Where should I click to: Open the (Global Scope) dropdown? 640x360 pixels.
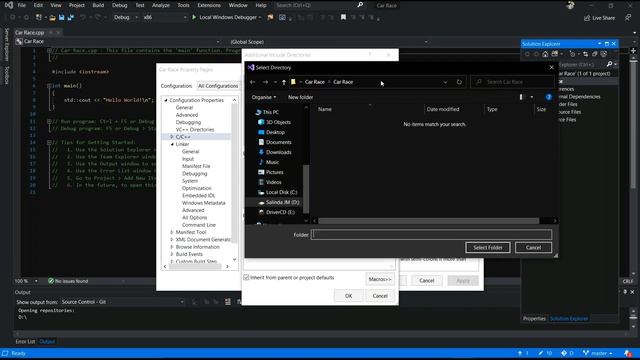pos(328,42)
